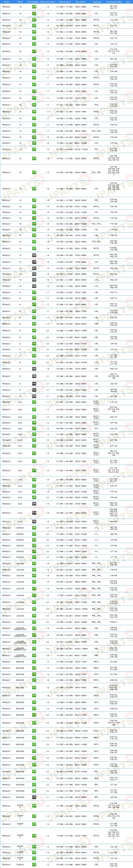Click diesel ON icon in F8Q 730, F8Q 732 row
The height and width of the screenshot is (868, 133).
point(34,504)
